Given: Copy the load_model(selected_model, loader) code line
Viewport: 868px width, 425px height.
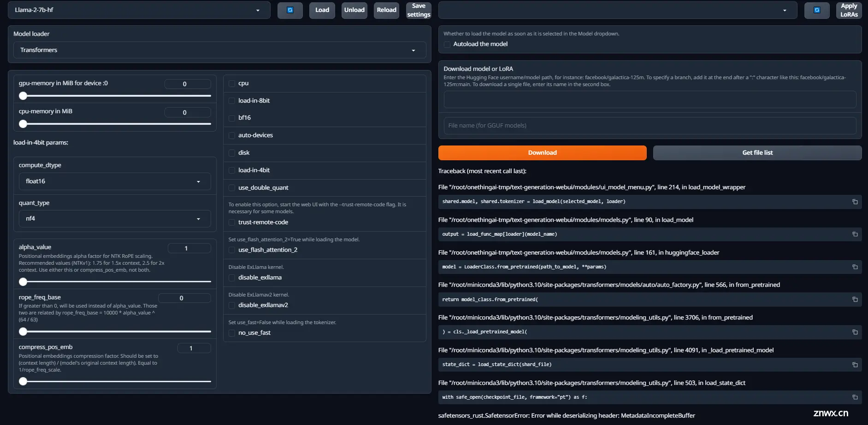Looking at the screenshot, I should (x=855, y=202).
